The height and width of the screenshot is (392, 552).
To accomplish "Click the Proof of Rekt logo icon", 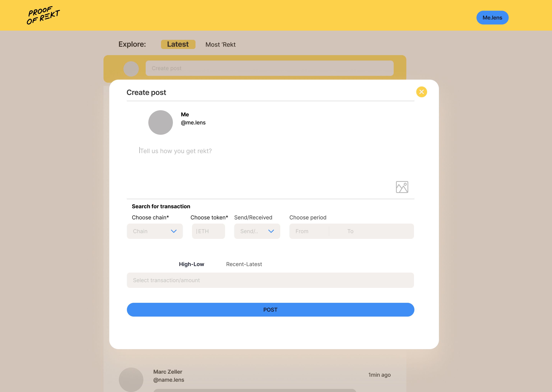I will click(x=43, y=17).
